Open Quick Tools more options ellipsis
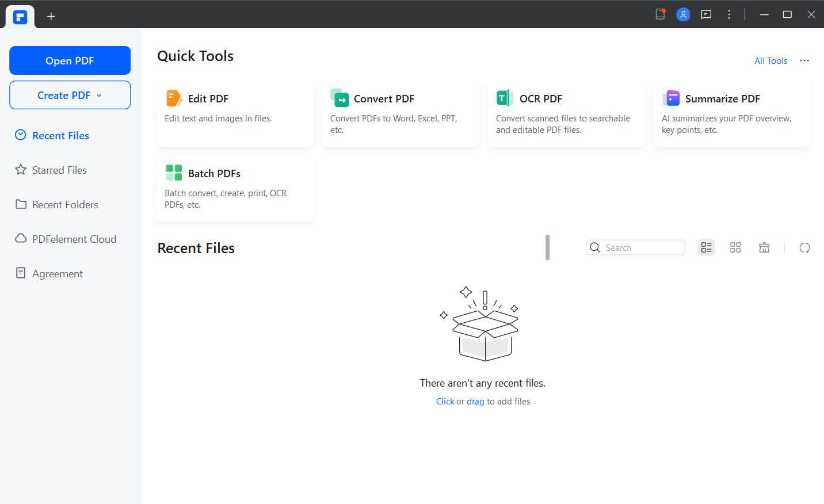This screenshot has width=824, height=504. (804, 60)
